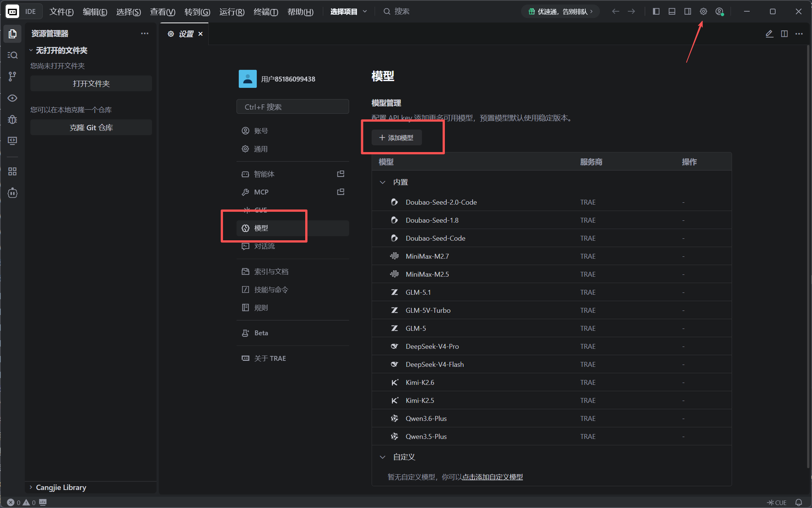Screen dimensions: 812x508
Task: Open the 选择项目 dropdown
Action: click(348, 12)
